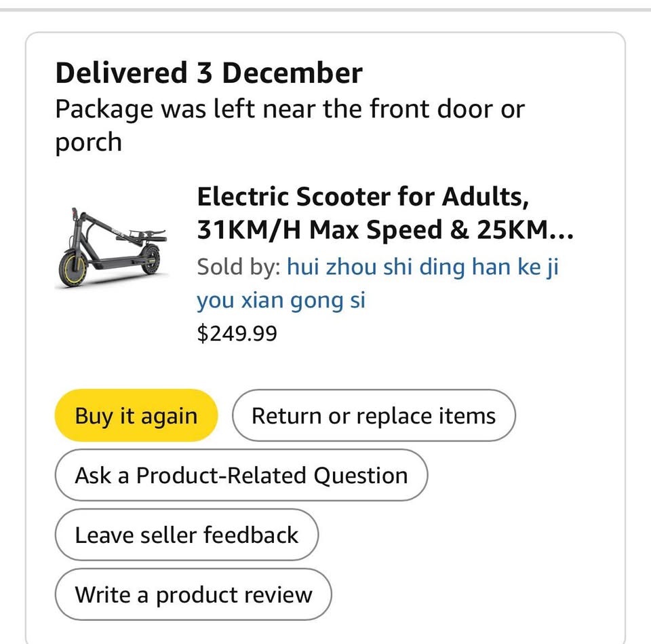Select the Delivered 3 December heading

coord(209,73)
